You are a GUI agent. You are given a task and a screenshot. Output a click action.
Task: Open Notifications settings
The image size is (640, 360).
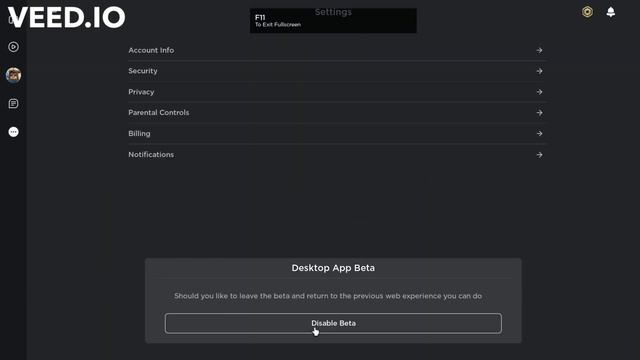point(337,155)
